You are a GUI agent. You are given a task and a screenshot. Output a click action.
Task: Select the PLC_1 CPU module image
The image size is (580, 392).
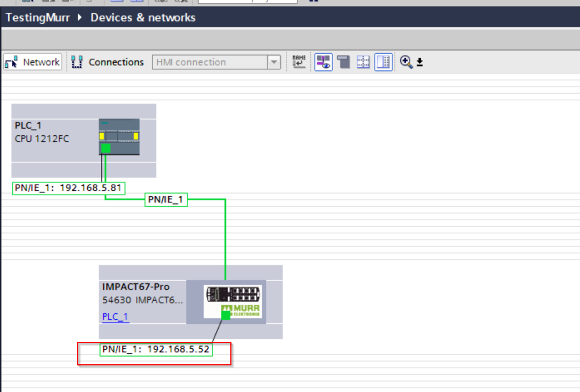pyautogui.click(x=119, y=137)
